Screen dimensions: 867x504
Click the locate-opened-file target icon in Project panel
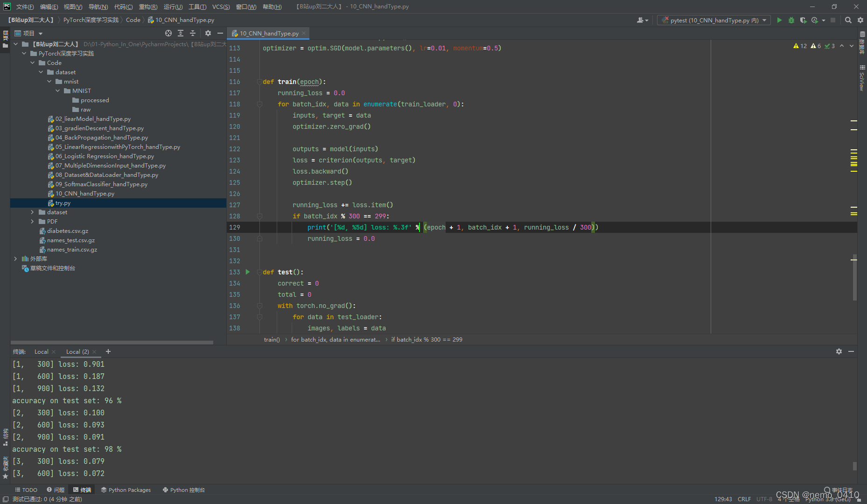click(168, 33)
